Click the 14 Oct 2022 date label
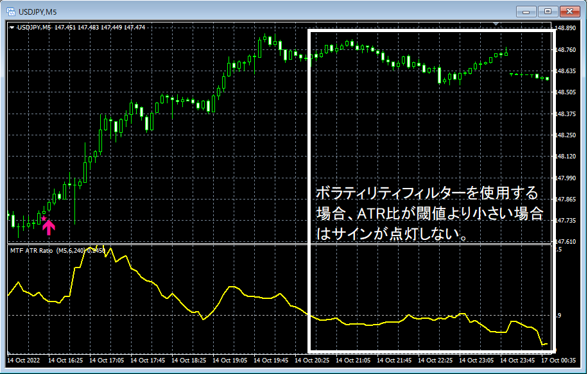 click(x=23, y=361)
